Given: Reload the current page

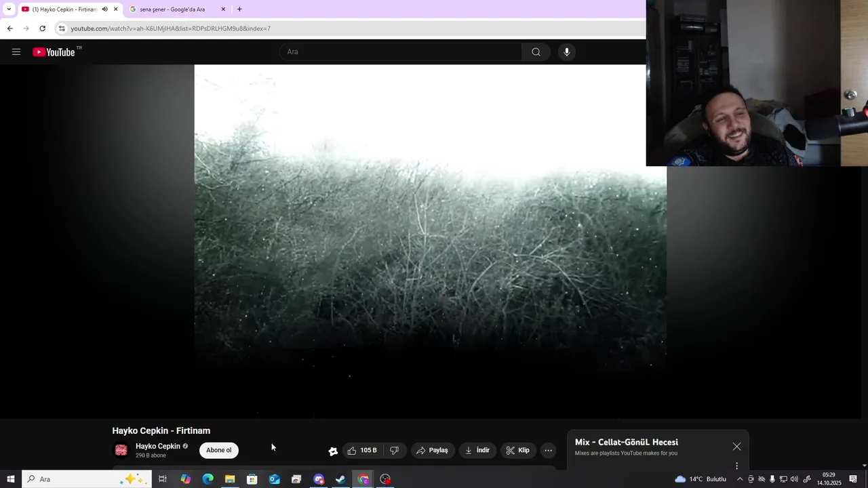Looking at the screenshot, I should [42, 28].
